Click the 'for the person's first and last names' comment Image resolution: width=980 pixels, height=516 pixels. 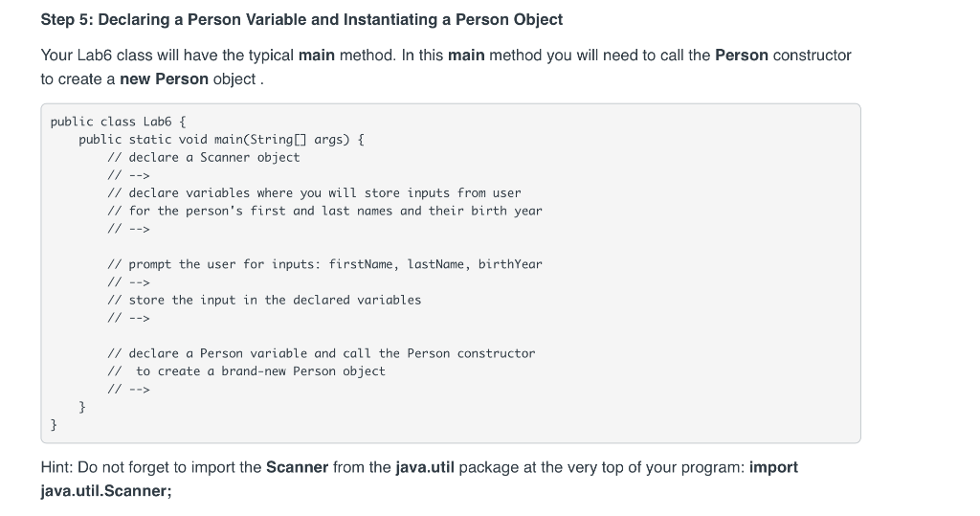(325, 211)
